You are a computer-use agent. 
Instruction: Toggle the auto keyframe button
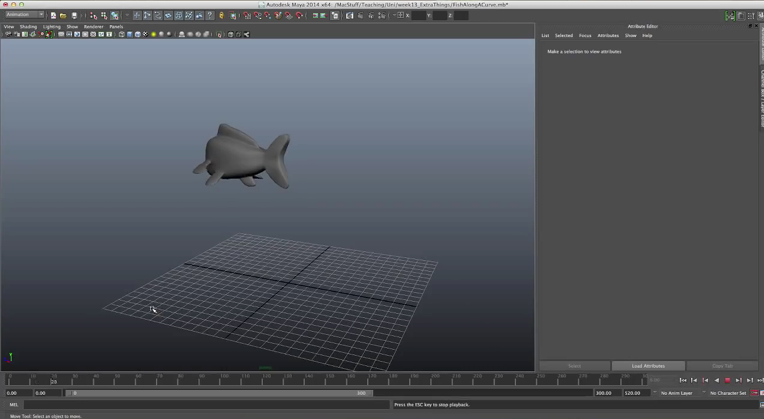[755, 393]
